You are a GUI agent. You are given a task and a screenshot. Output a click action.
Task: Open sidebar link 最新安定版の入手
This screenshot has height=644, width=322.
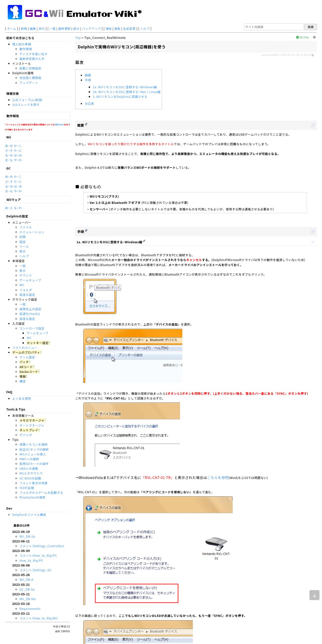click(x=32, y=59)
